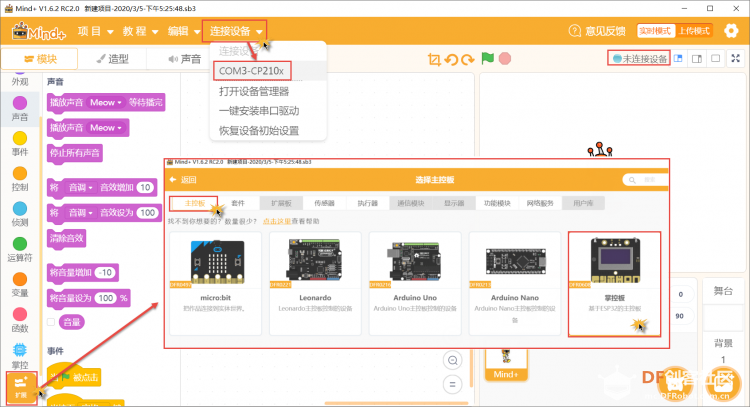Choose 掌控板 board card
750x407 pixels.
(615, 284)
